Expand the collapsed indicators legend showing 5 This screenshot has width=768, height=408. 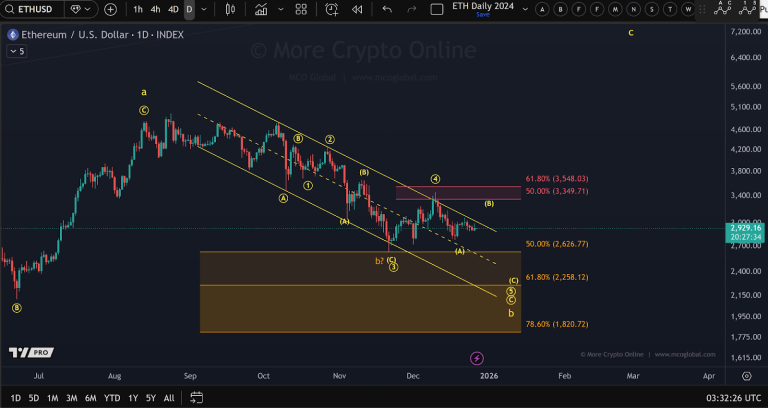tap(16, 51)
